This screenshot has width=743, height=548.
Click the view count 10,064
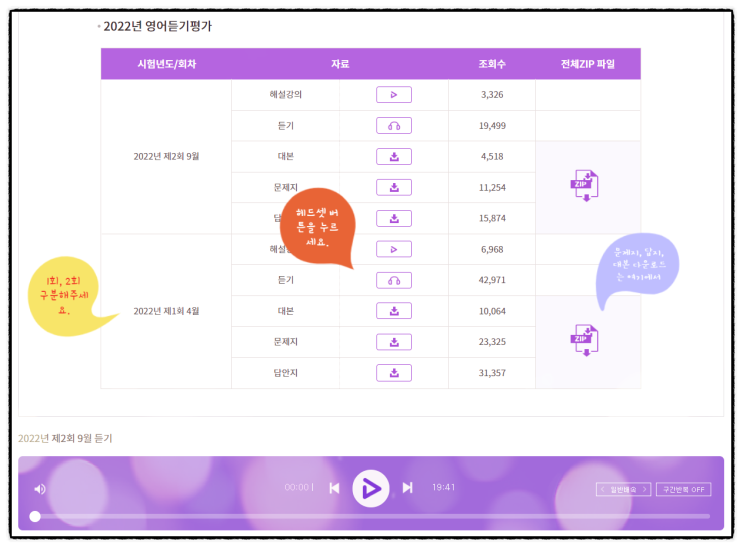point(492,311)
